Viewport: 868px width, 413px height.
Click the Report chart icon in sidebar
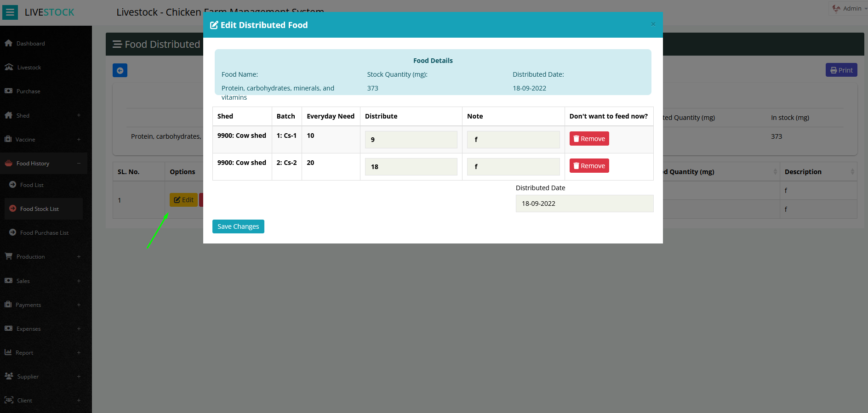click(8, 352)
